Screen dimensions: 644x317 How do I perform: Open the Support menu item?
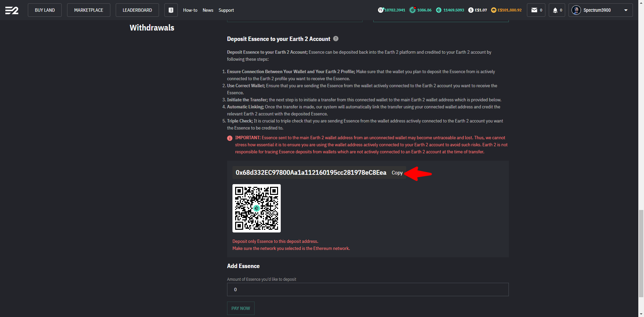tap(226, 10)
